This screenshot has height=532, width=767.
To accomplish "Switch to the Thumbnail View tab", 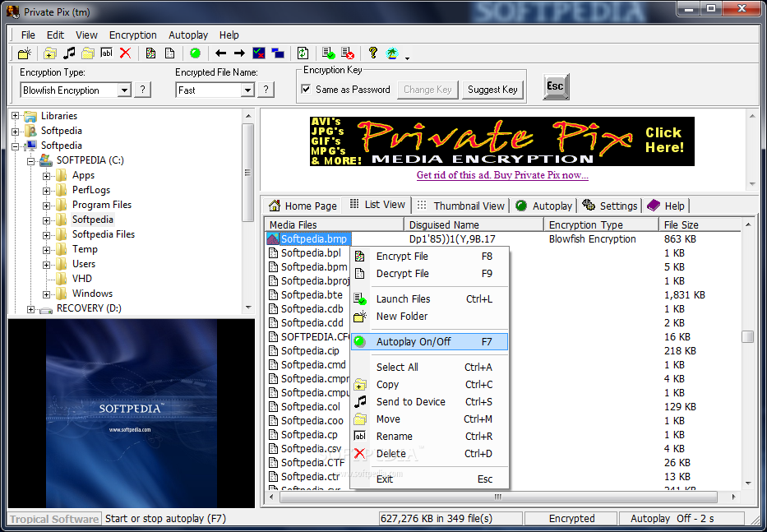I will coord(461,206).
